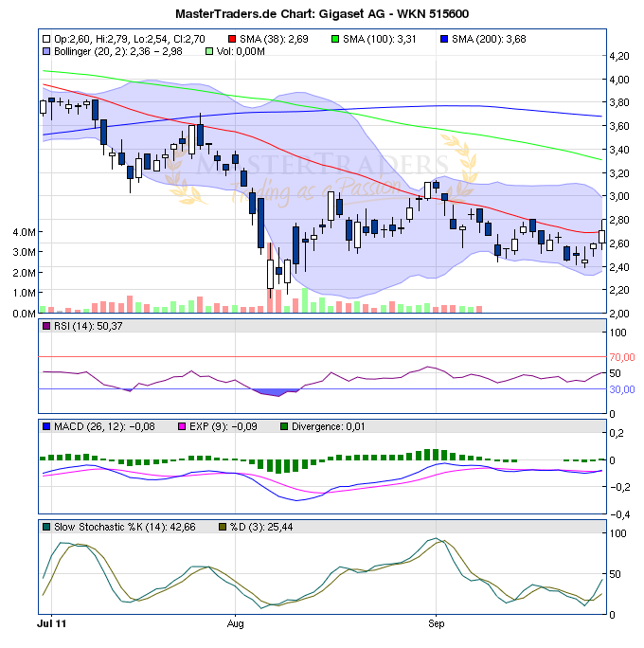Click the 2,00 price axis value
The height and width of the screenshot is (648, 644).
pyautogui.click(x=619, y=314)
